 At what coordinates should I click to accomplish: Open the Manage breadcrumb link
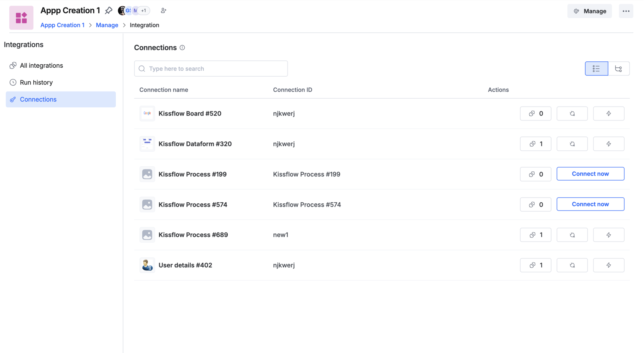click(107, 25)
